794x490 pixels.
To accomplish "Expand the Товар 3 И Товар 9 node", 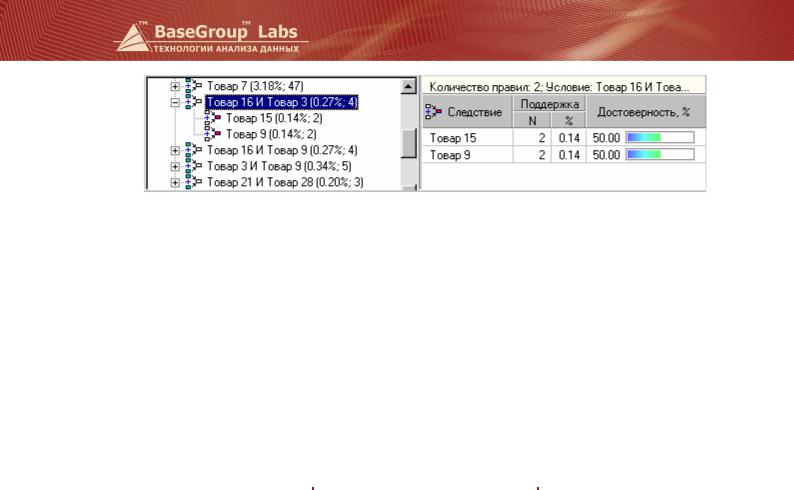I will (175, 167).
